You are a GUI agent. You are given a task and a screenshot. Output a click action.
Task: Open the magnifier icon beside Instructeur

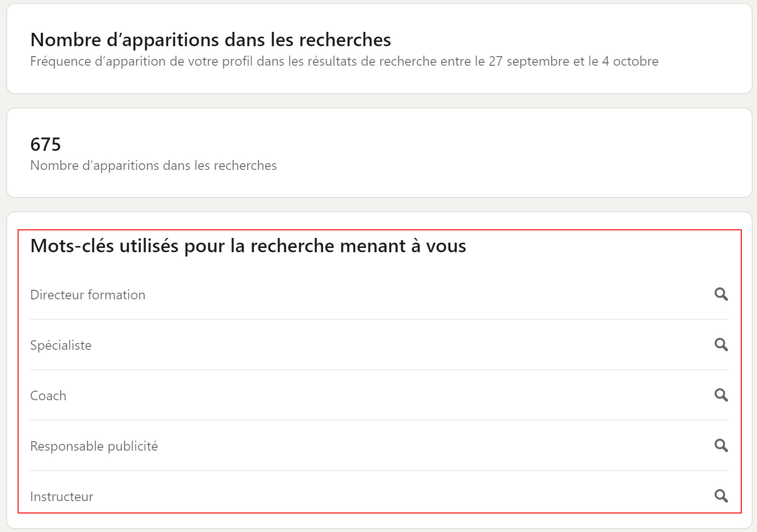(721, 496)
